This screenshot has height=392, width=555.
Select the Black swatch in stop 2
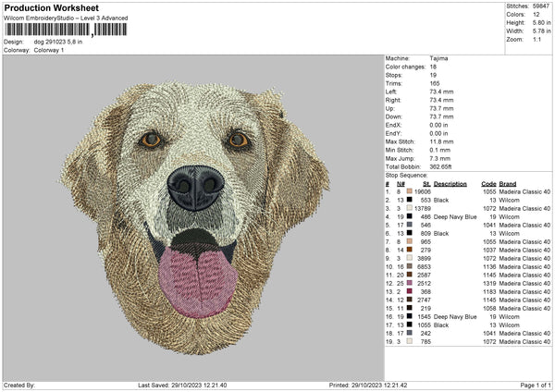click(x=408, y=199)
